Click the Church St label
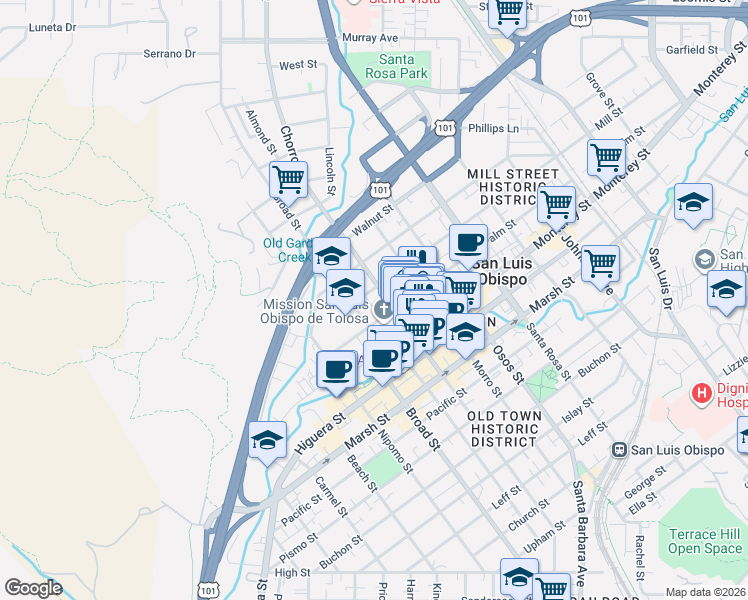The image size is (748, 600). coord(529,515)
